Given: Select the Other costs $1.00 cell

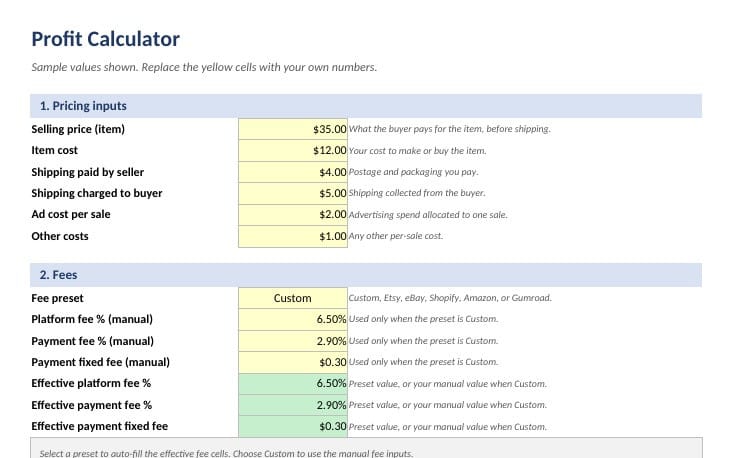Looking at the screenshot, I should tap(293, 236).
